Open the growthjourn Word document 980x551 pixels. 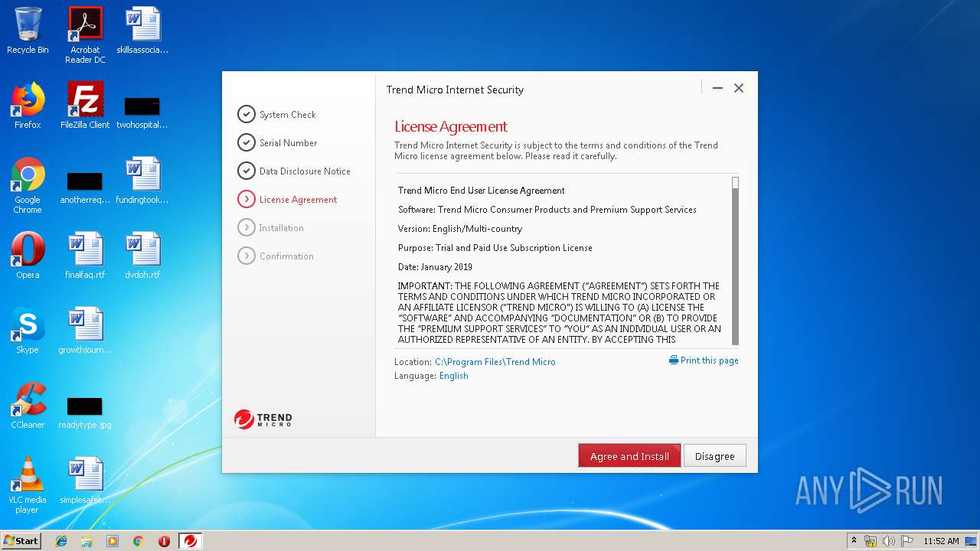pyautogui.click(x=85, y=331)
